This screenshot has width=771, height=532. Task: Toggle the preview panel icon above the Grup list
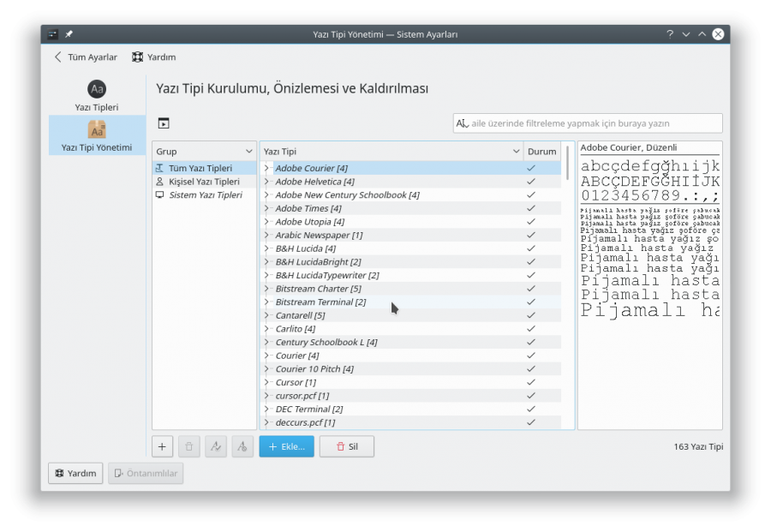coord(164,123)
